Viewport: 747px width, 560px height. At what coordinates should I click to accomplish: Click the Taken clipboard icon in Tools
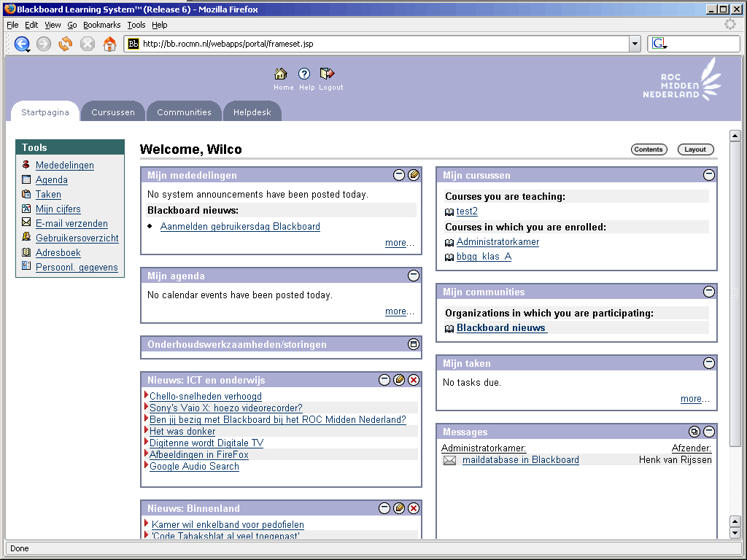click(x=26, y=194)
